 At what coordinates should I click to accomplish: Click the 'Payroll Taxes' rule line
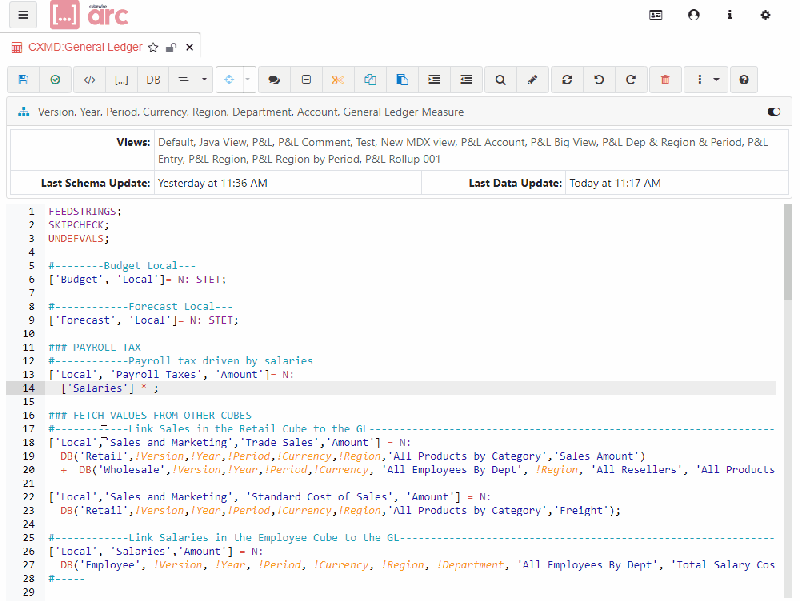pyautogui.click(x=171, y=374)
